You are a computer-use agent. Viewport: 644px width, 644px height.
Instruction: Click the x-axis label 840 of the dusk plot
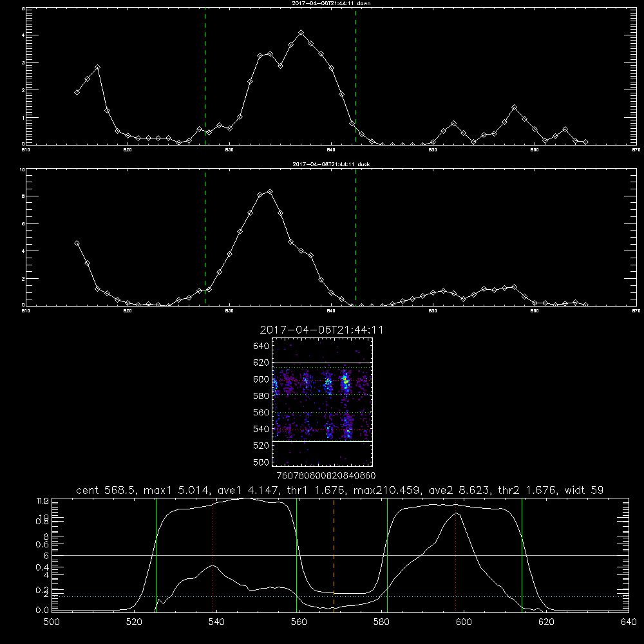[332, 311]
